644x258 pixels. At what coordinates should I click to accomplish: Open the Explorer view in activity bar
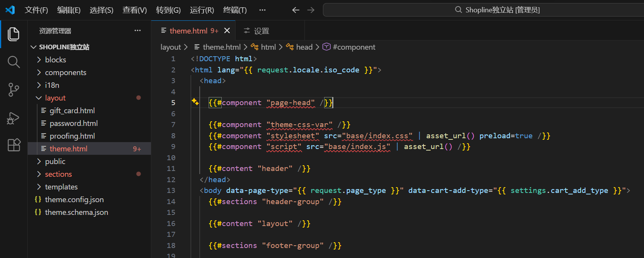[x=13, y=34]
